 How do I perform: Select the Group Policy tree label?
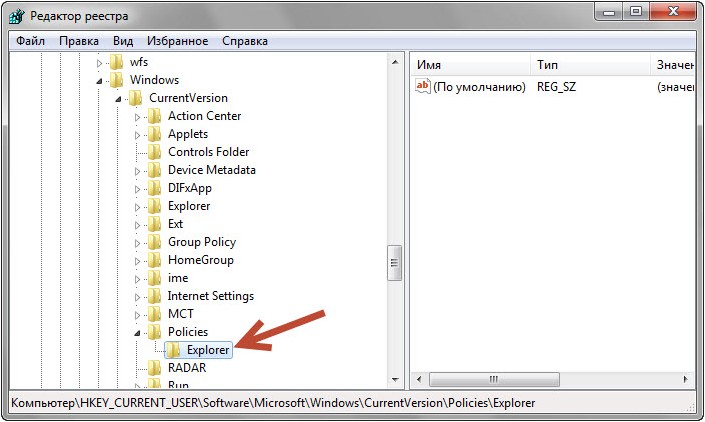(x=202, y=242)
